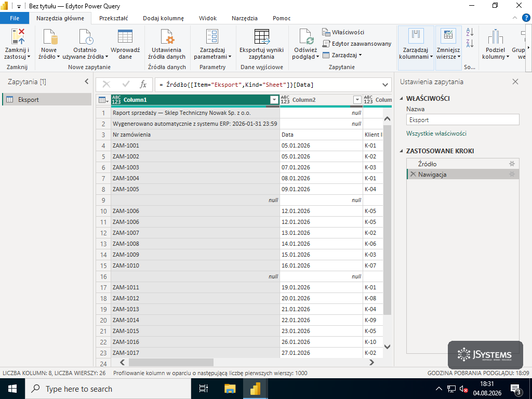Open the Źródło step settings gear
Screen dimensions: 532x399
click(512, 164)
